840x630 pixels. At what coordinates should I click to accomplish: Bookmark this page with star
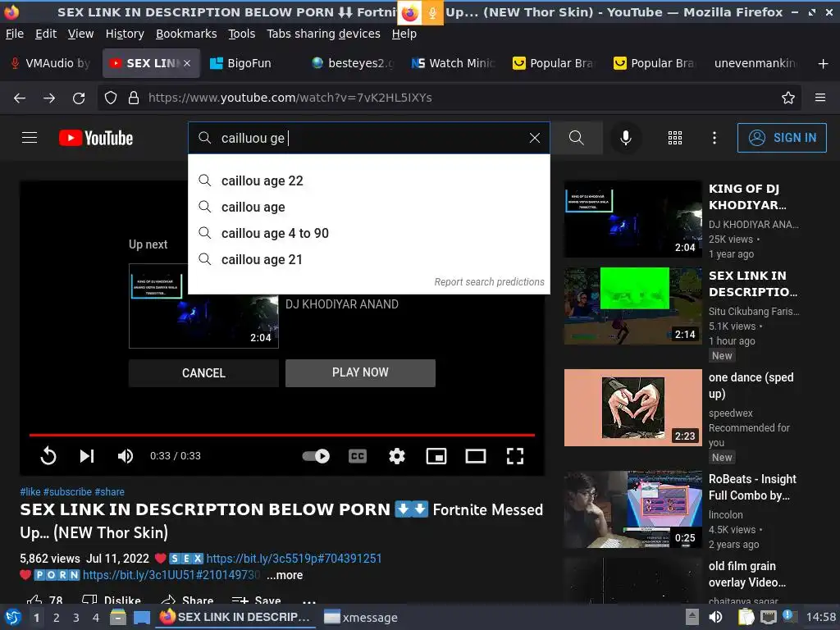788,98
